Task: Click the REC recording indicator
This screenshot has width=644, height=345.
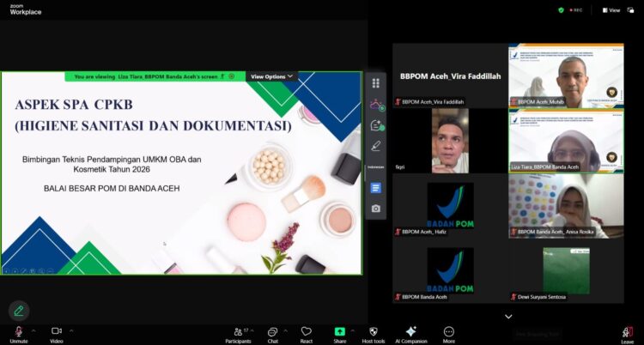Action: pos(576,10)
